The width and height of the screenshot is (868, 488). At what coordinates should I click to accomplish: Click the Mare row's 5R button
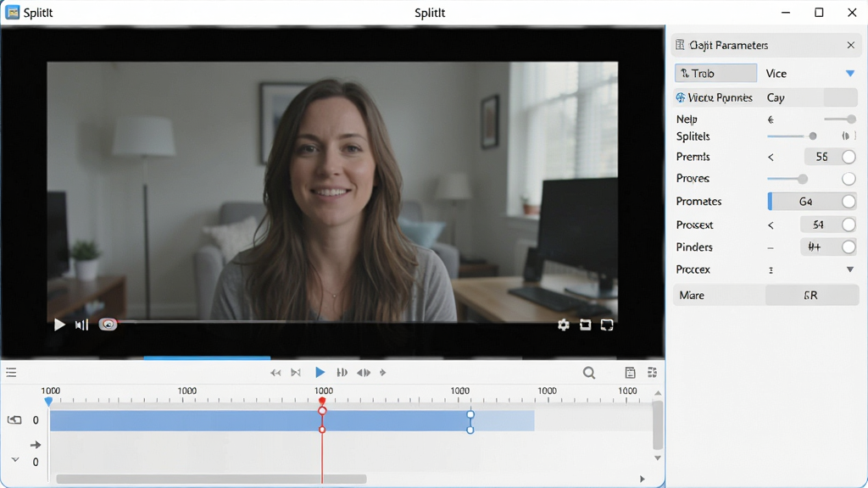pyautogui.click(x=811, y=296)
